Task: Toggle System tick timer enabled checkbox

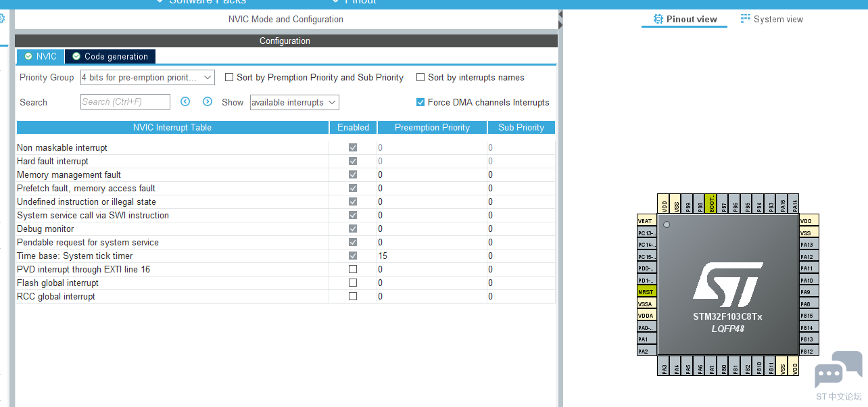Action: coord(353,256)
